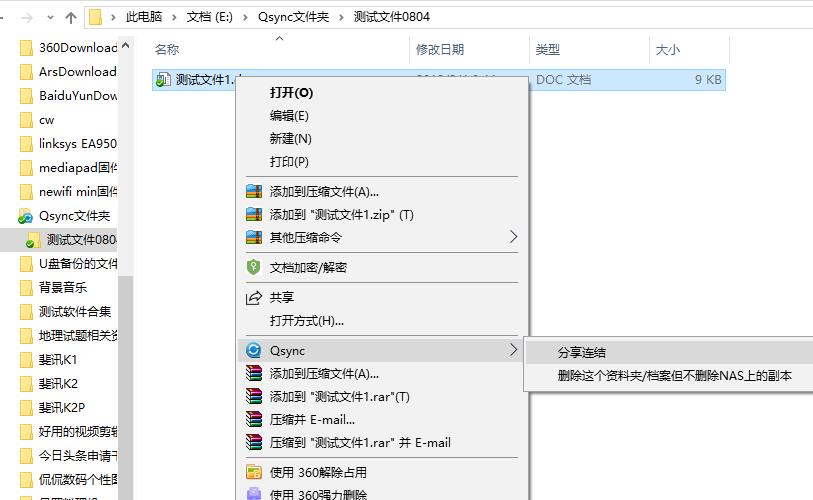Select the 共享 menu entry

(x=282, y=298)
